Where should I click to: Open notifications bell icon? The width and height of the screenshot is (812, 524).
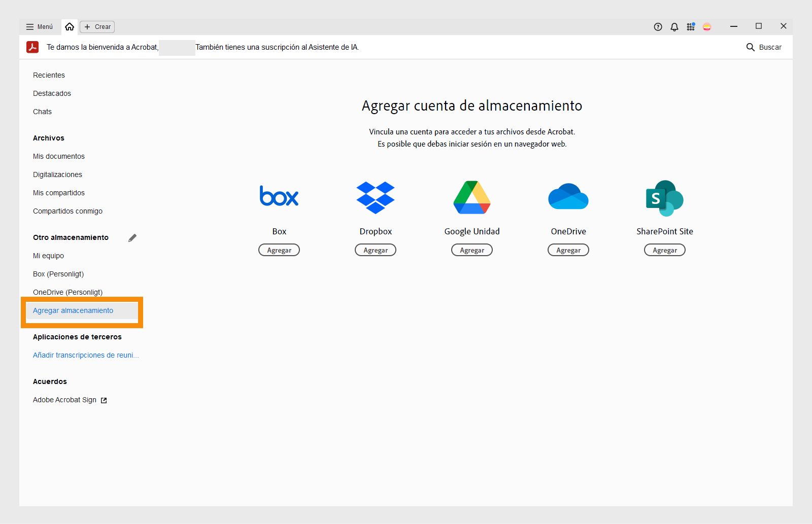click(x=674, y=26)
